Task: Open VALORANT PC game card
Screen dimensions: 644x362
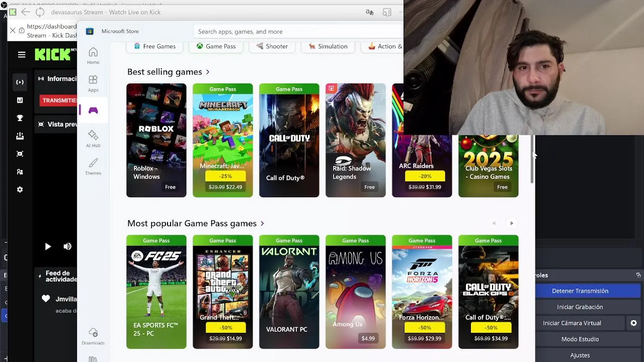Action: [x=289, y=292]
